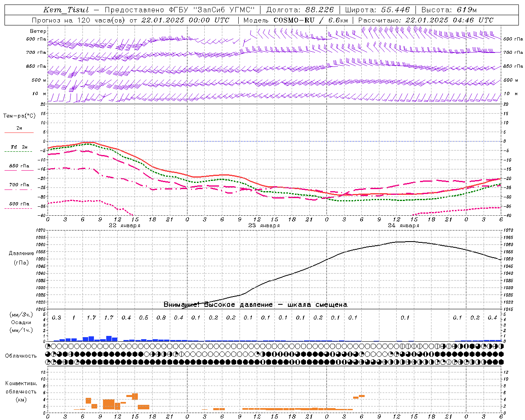Click the 0.3 three-hour precipitation value

(57, 317)
